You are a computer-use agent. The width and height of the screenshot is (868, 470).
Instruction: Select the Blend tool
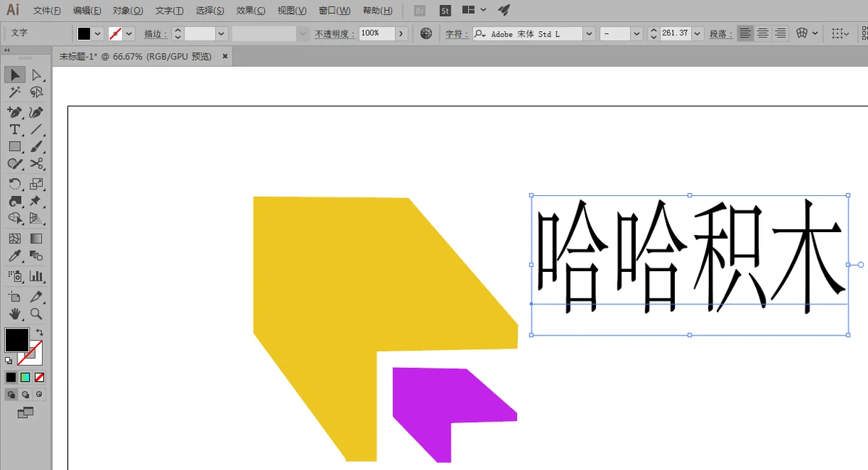pos(36,255)
